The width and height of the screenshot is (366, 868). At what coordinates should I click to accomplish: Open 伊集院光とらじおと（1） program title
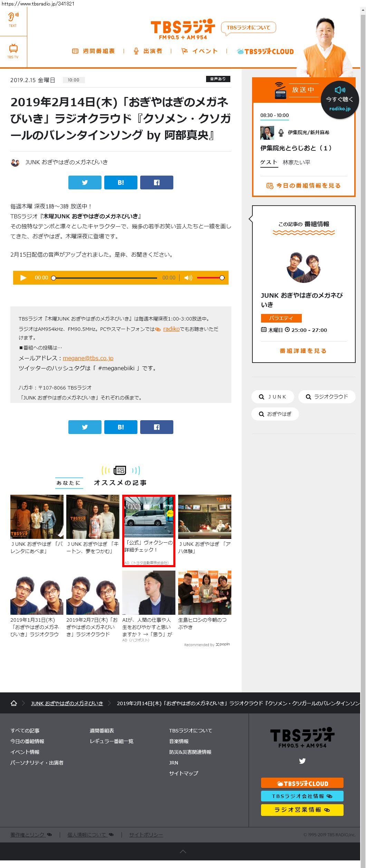click(x=296, y=148)
